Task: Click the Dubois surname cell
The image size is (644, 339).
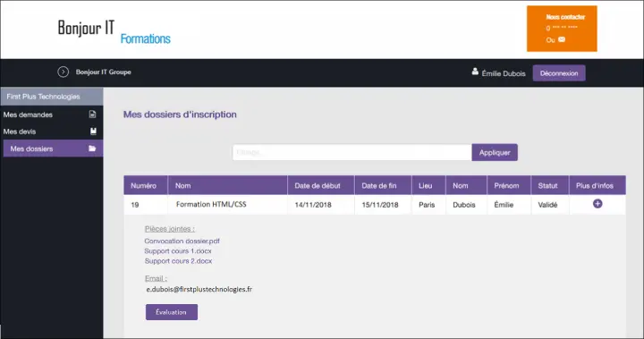Action: pyautogui.click(x=466, y=205)
